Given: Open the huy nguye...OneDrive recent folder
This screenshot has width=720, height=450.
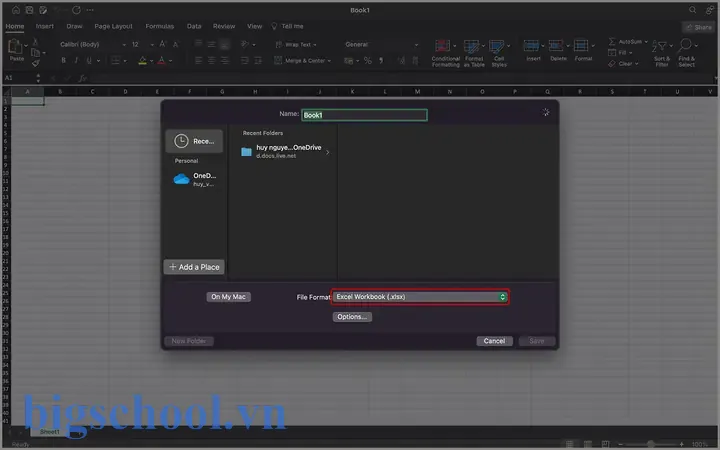Looking at the screenshot, I should [286, 151].
